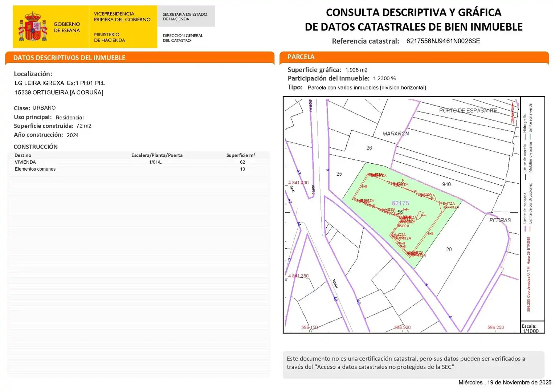The height and width of the screenshot is (392, 555).
Task: Click the 'MARAÑON' street label on map
Action: [x=396, y=134]
